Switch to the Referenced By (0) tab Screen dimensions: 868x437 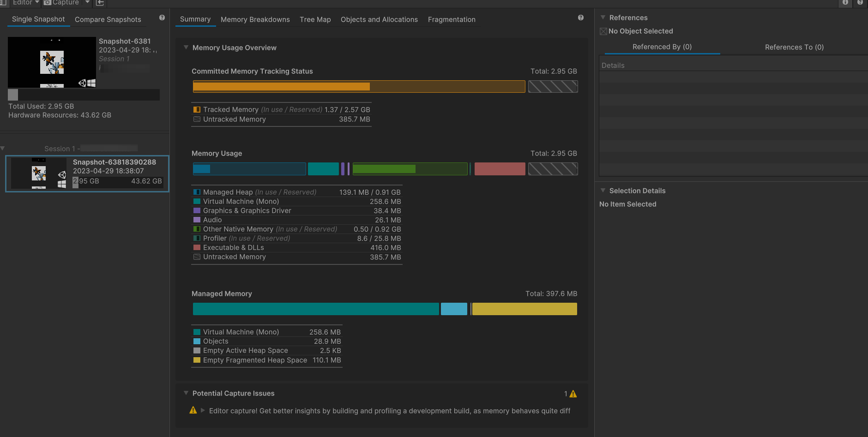click(x=662, y=47)
